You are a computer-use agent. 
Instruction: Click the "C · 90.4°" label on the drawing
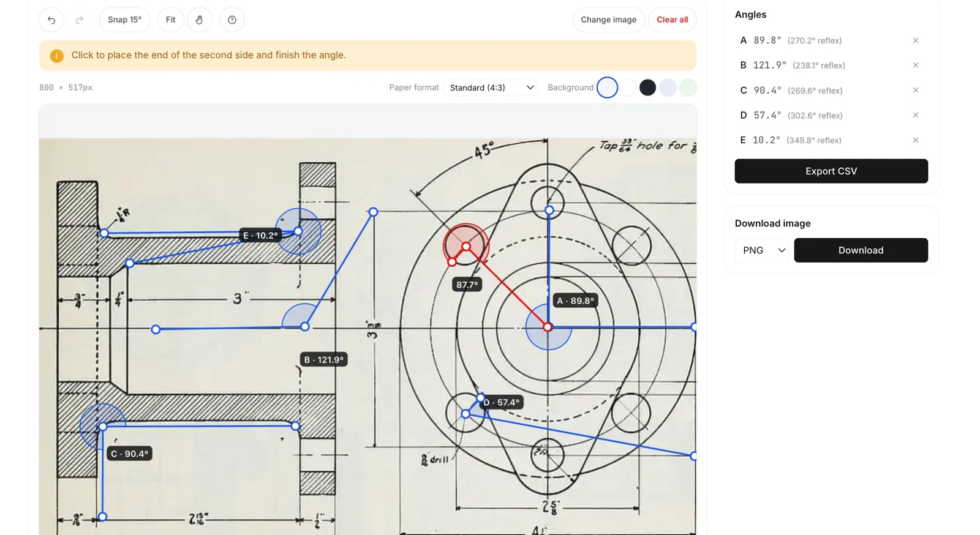(129, 454)
